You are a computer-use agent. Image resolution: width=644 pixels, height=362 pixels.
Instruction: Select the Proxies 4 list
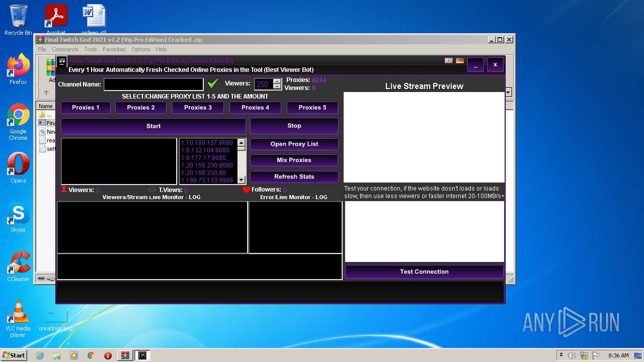pyautogui.click(x=255, y=108)
